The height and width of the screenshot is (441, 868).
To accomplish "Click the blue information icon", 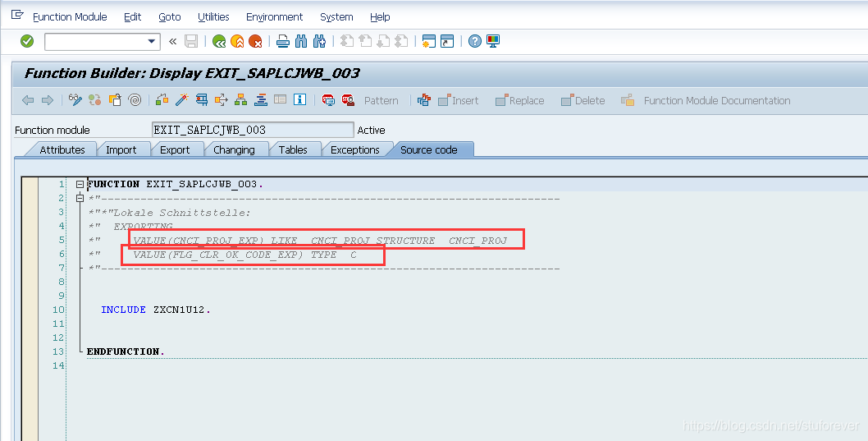I will (x=300, y=99).
